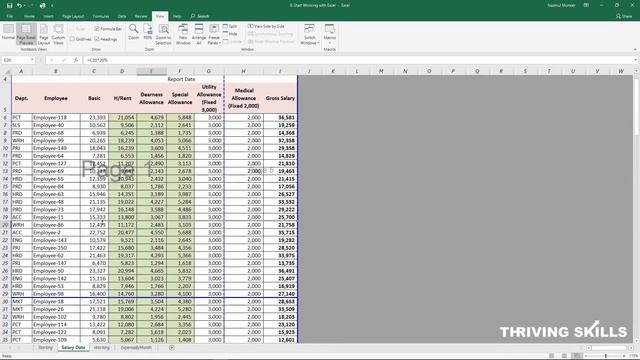Hide the current window
The width and height of the screenshot is (640, 360).
(x=230, y=34)
